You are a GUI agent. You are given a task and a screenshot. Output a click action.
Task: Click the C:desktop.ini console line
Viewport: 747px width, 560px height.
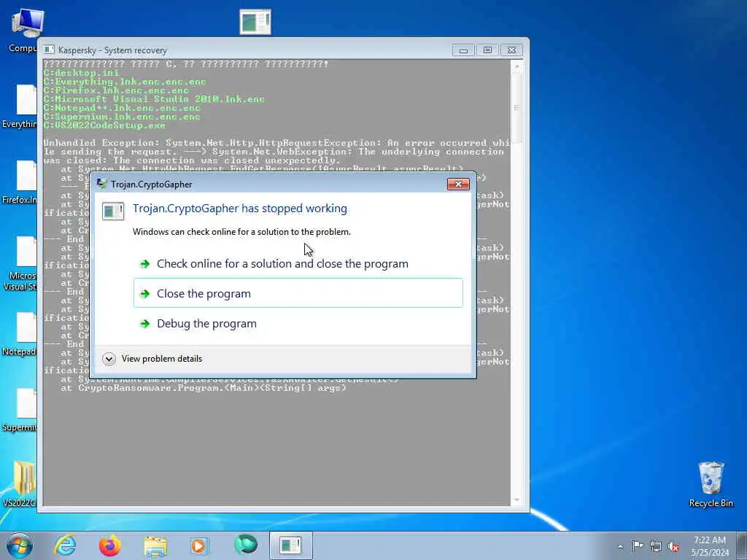point(81,73)
